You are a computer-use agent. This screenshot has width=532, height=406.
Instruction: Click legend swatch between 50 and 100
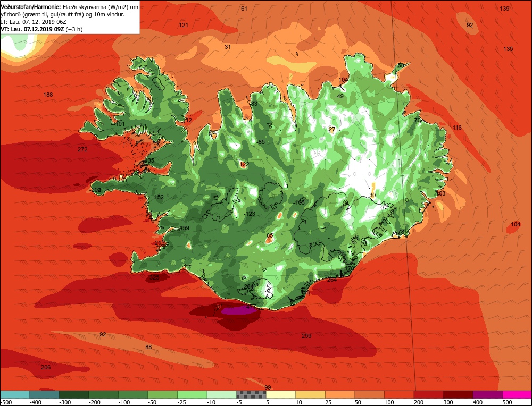370,394
